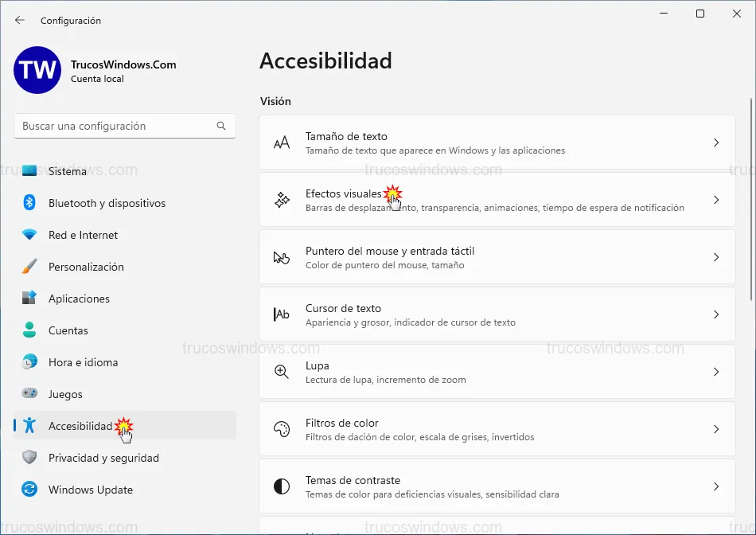Click the Temas de contraste half-circle icon
The width and height of the screenshot is (756, 535).
(x=282, y=486)
